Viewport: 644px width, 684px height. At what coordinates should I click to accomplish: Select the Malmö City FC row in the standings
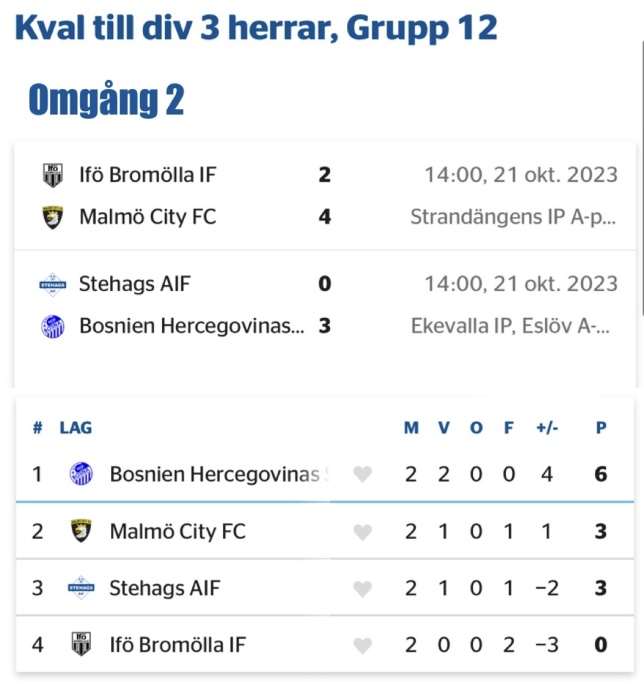(x=325, y=531)
